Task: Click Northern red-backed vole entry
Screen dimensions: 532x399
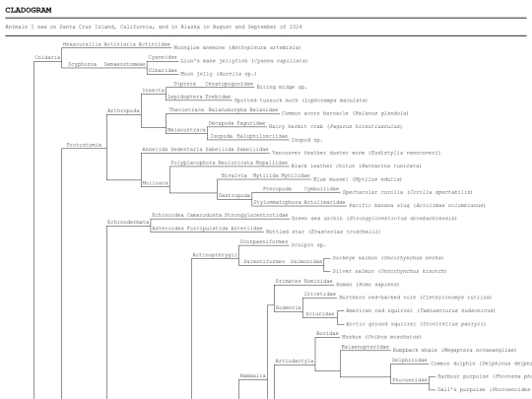Action: (416, 298)
